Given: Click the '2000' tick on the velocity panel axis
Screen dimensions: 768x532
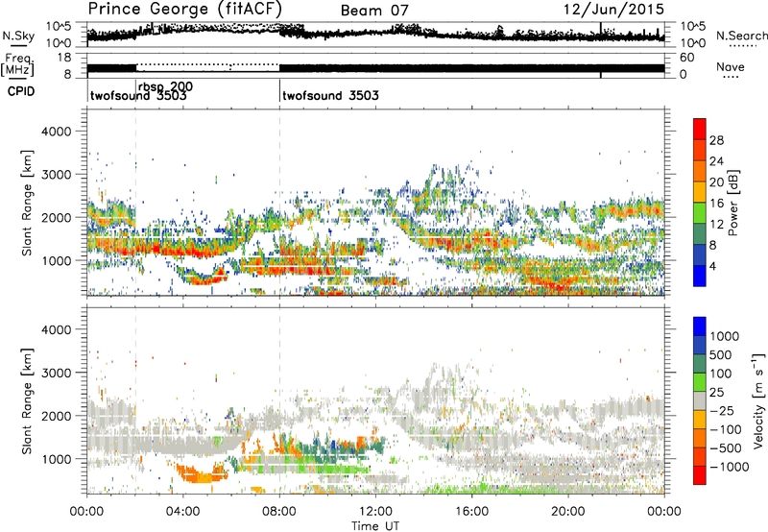Looking at the screenshot, I should (x=56, y=416).
